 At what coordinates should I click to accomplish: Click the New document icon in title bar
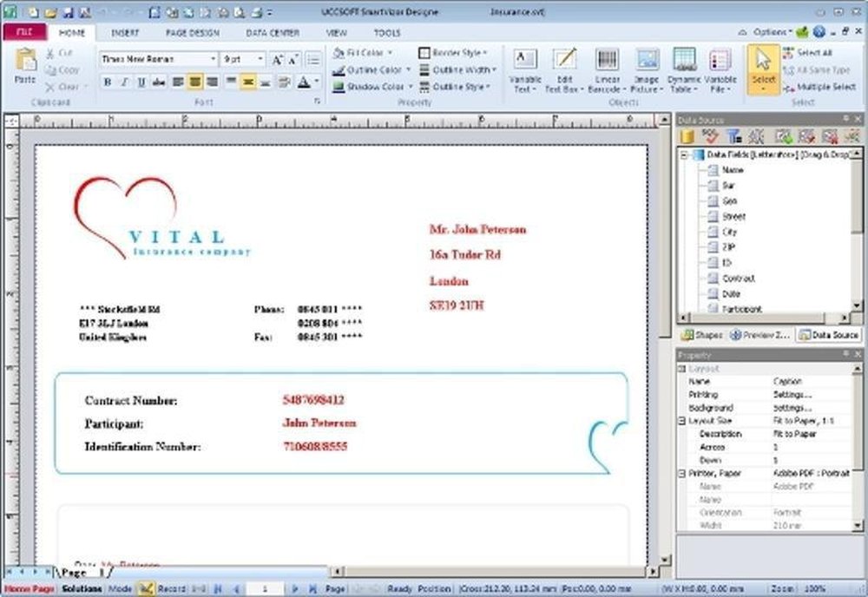33,11
